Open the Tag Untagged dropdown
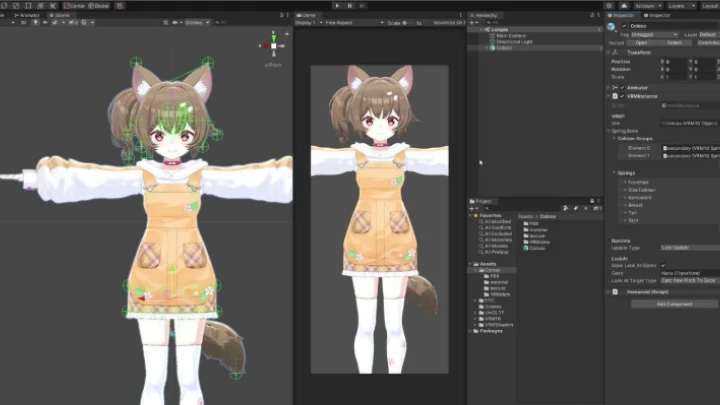The width and height of the screenshot is (720, 405). [x=654, y=34]
